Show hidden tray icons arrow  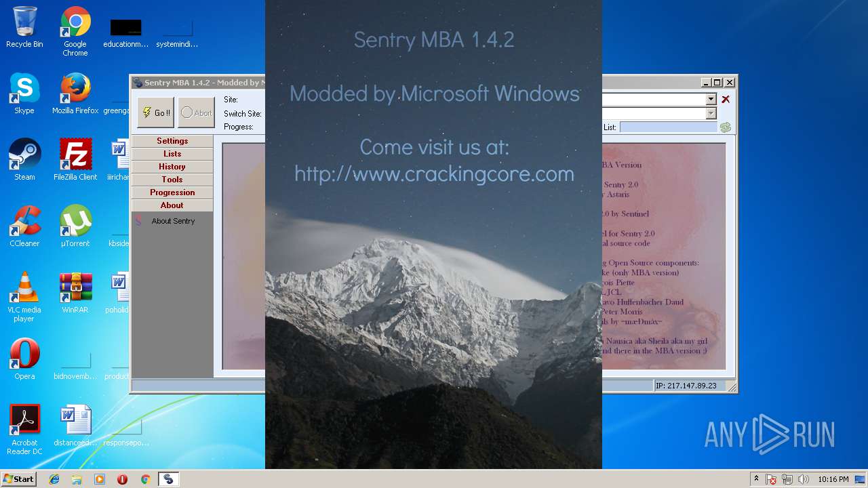pos(756,479)
